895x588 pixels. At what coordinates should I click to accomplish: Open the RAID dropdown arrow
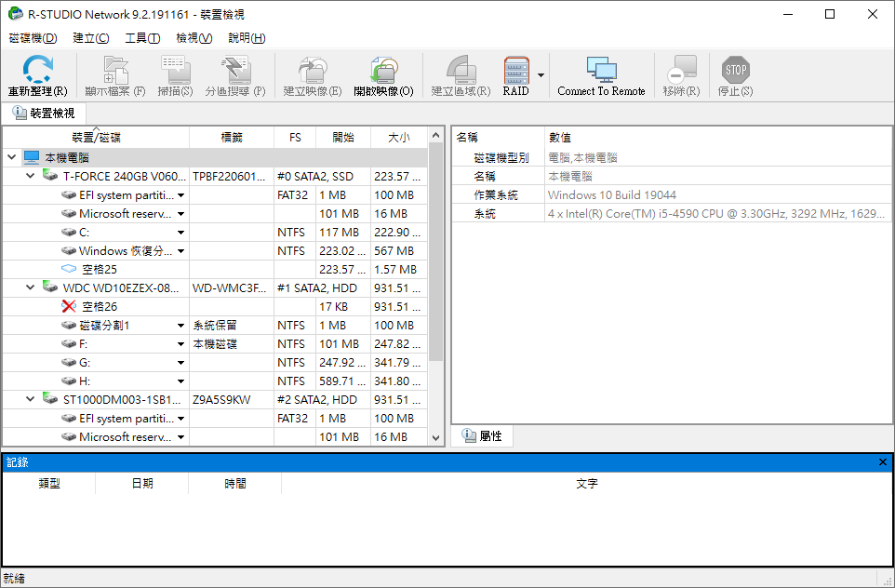pyautogui.click(x=541, y=75)
